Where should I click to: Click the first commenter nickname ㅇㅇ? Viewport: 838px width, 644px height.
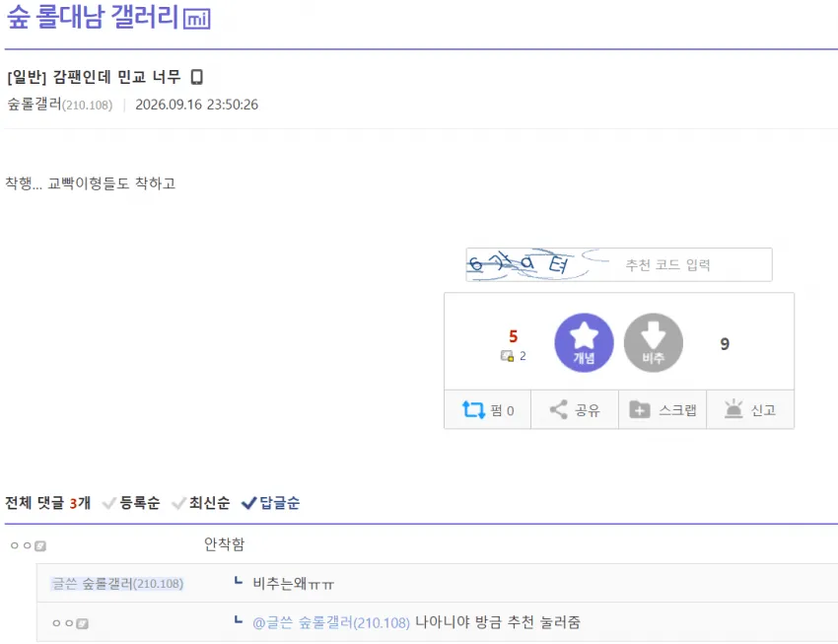(x=22, y=545)
